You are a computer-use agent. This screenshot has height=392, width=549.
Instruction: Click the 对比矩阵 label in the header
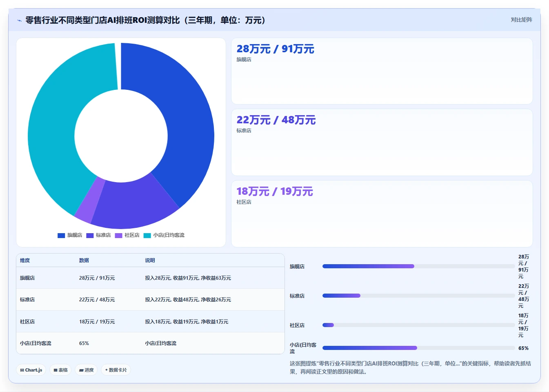[x=521, y=20]
